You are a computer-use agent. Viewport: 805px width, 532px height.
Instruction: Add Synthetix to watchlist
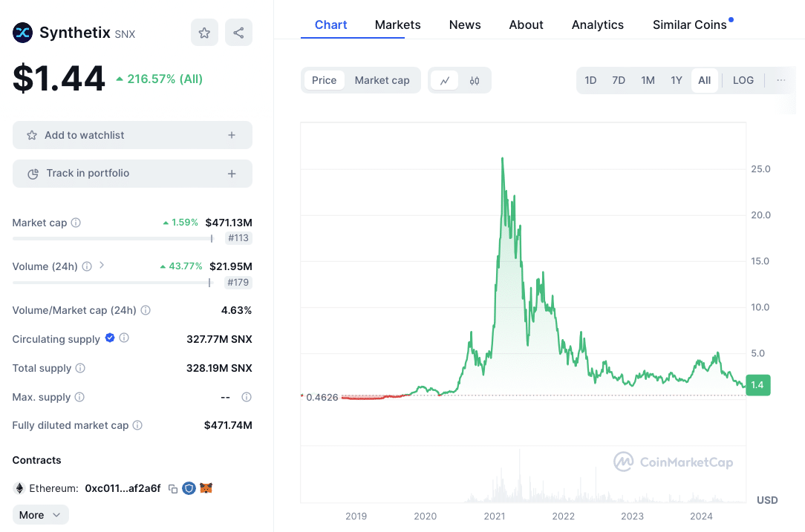click(132, 135)
